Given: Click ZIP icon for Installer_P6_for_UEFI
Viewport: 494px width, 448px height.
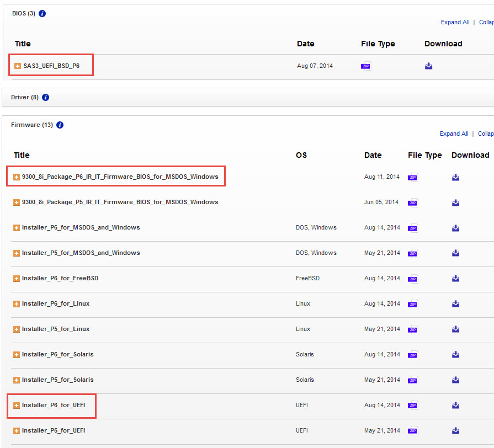Looking at the screenshot, I should pyautogui.click(x=413, y=406).
